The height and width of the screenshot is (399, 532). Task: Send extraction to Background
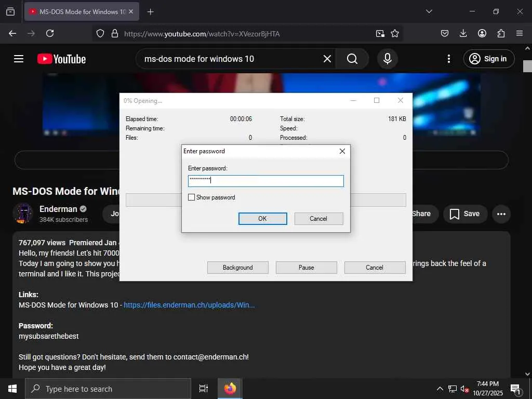pyautogui.click(x=237, y=268)
